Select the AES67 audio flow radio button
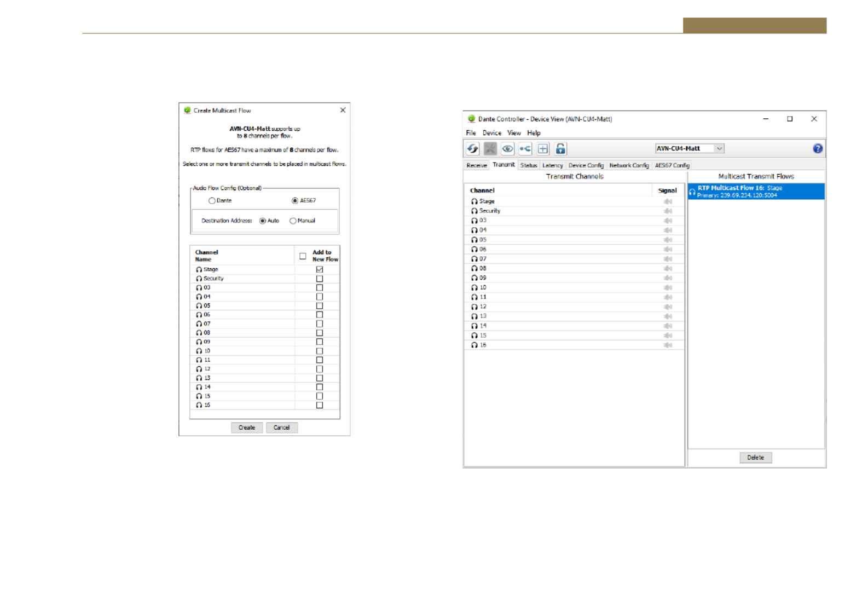This screenshot has height=612, width=868. 295,201
